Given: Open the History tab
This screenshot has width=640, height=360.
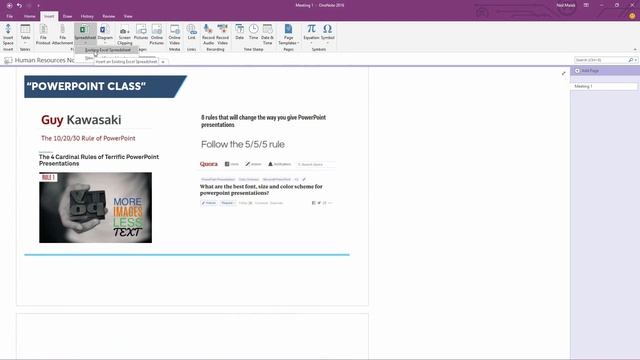Looking at the screenshot, I should (x=87, y=16).
